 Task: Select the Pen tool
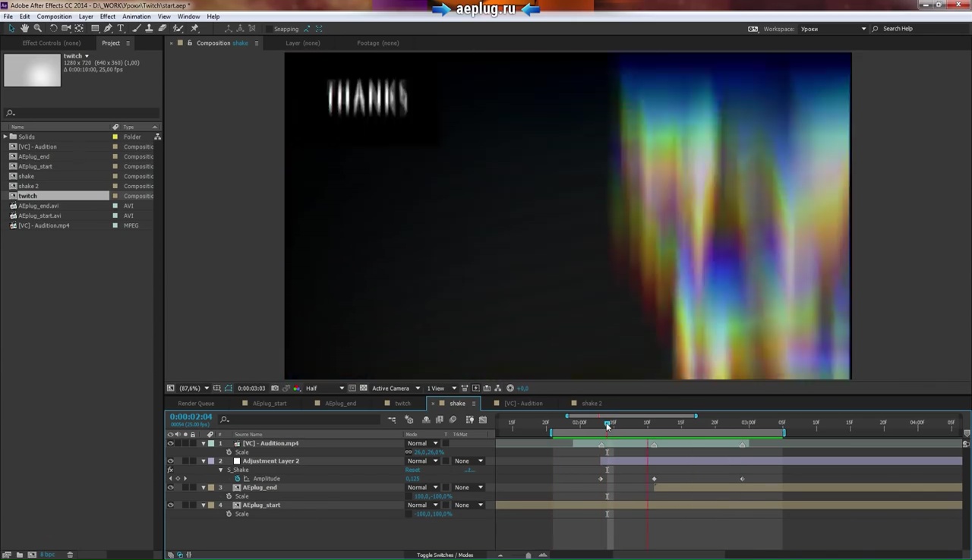point(108,29)
